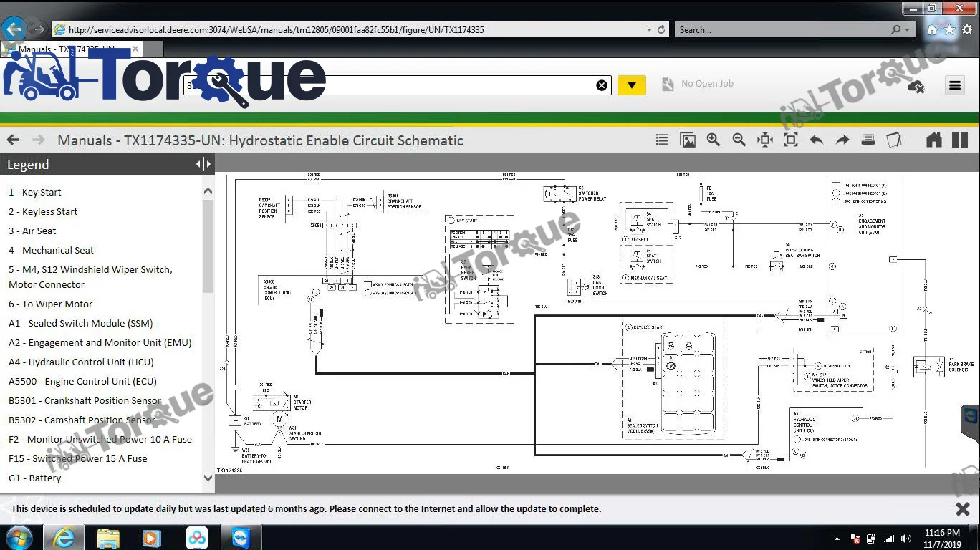This screenshot has height=550, width=980.
Task: Open browser Favorites star icon
Action: coord(950,30)
